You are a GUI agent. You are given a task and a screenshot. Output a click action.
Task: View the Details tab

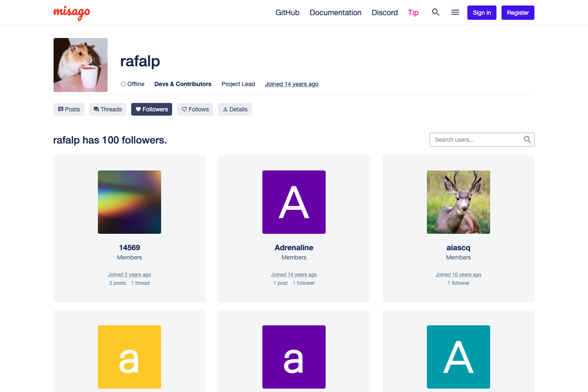click(x=235, y=109)
